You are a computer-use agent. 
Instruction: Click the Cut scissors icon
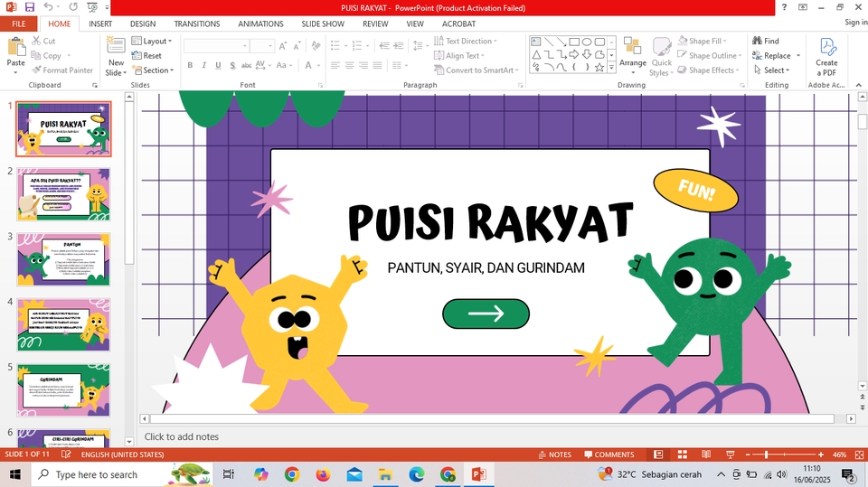point(36,41)
